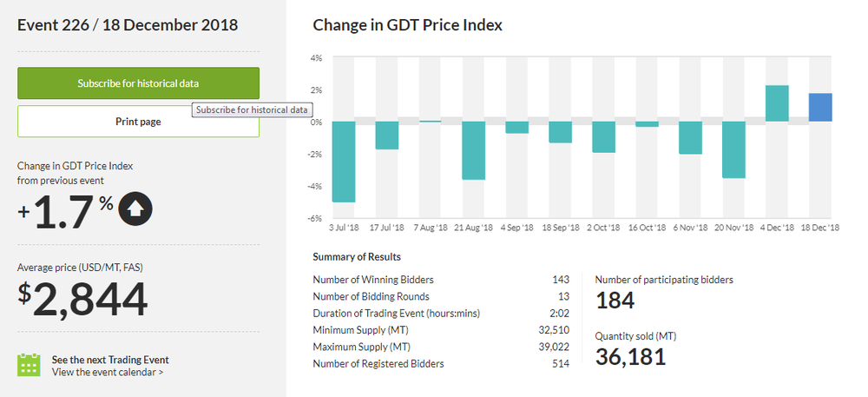This screenshot has height=397, width=868.
Task: Click the 4 Sep '18 chart bar
Action: tap(517, 128)
